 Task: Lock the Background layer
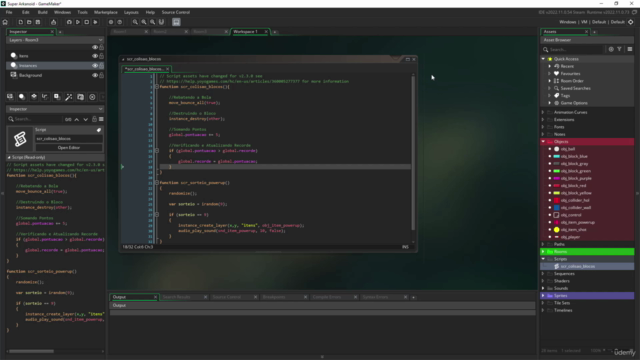coord(102,76)
